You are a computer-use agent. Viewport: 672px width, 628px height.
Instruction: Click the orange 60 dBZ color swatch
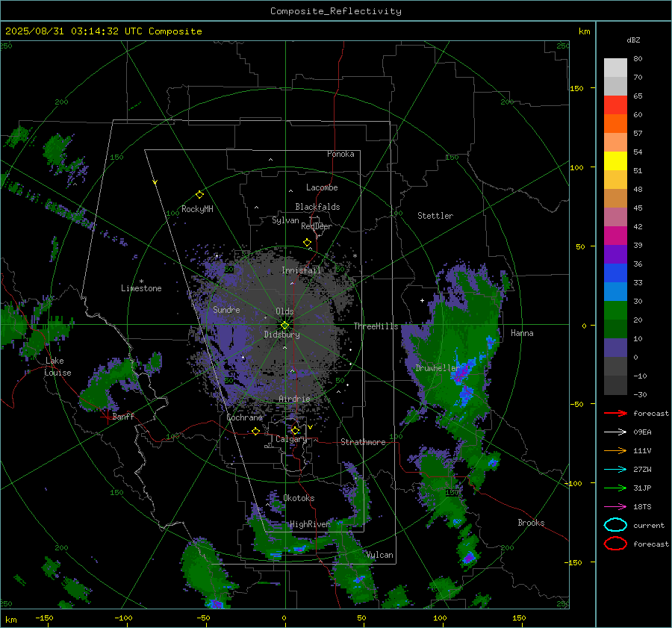click(x=615, y=123)
